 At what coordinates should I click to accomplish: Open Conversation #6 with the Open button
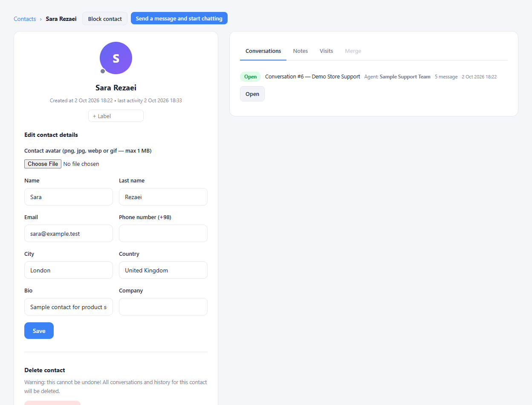(x=252, y=94)
